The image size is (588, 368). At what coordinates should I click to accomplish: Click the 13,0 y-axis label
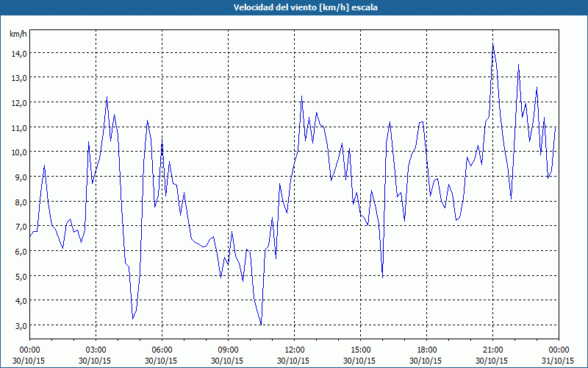[x=19, y=78]
